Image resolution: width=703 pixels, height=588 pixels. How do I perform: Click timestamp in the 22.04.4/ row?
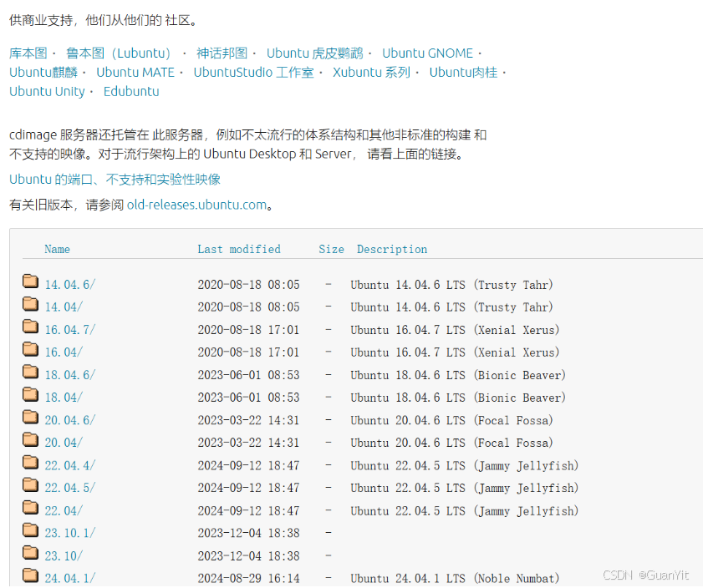(x=248, y=466)
